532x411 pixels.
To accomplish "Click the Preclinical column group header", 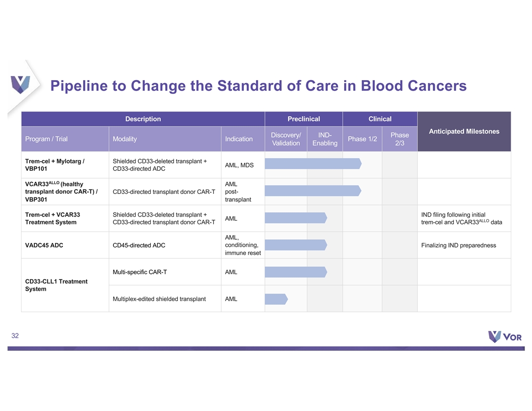I will (304, 119).
